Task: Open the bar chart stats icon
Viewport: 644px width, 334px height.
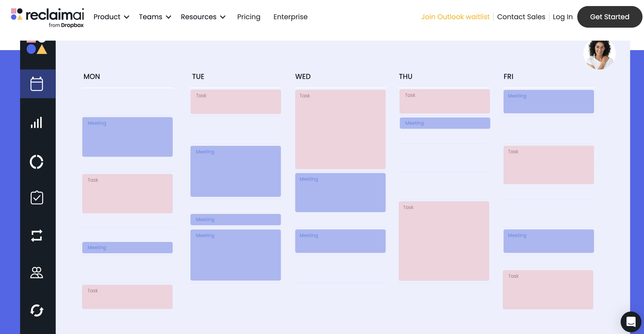Action: coord(37,122)
